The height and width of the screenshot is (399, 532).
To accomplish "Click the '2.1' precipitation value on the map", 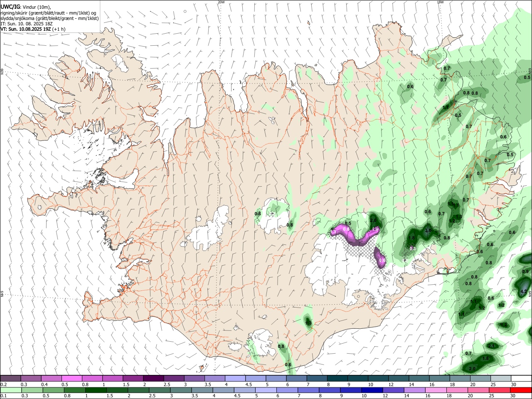I will 491,346.
